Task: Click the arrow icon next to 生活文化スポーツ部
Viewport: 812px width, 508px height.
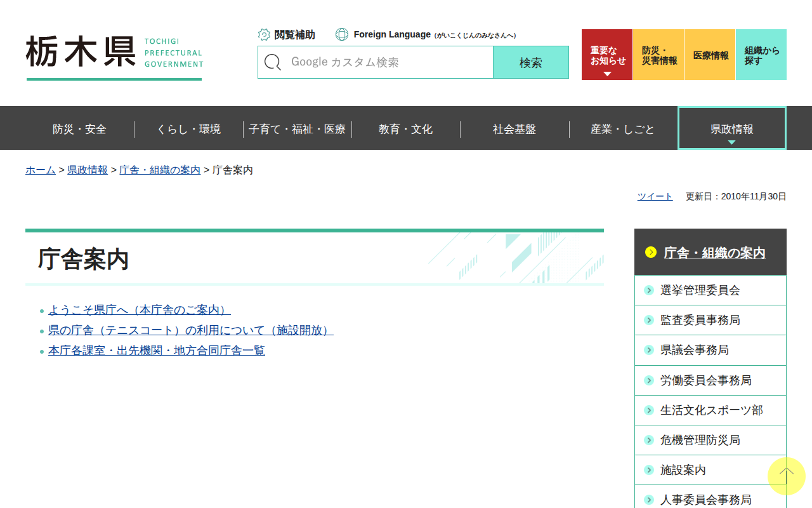Action: pyautogui.click(x=649, y=410)
